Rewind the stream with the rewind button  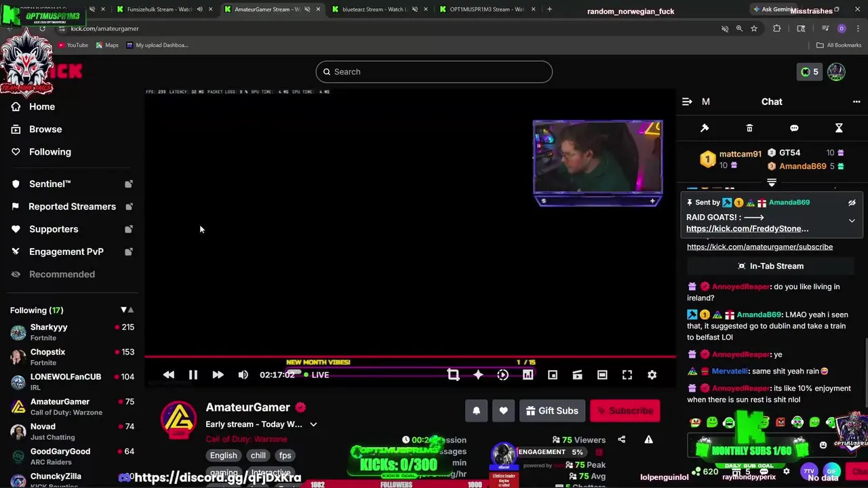tap(169, 375)
